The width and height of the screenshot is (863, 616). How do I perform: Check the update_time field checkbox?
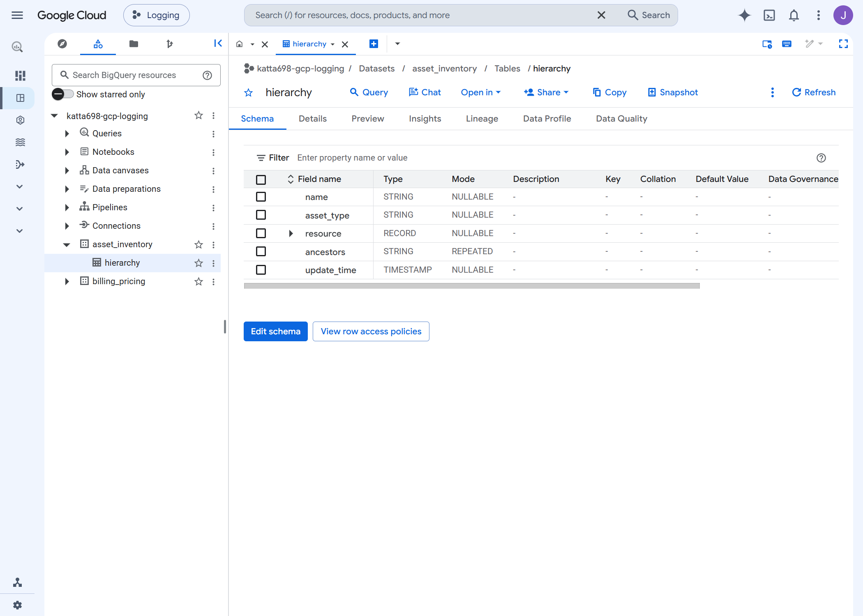[261, 270]
